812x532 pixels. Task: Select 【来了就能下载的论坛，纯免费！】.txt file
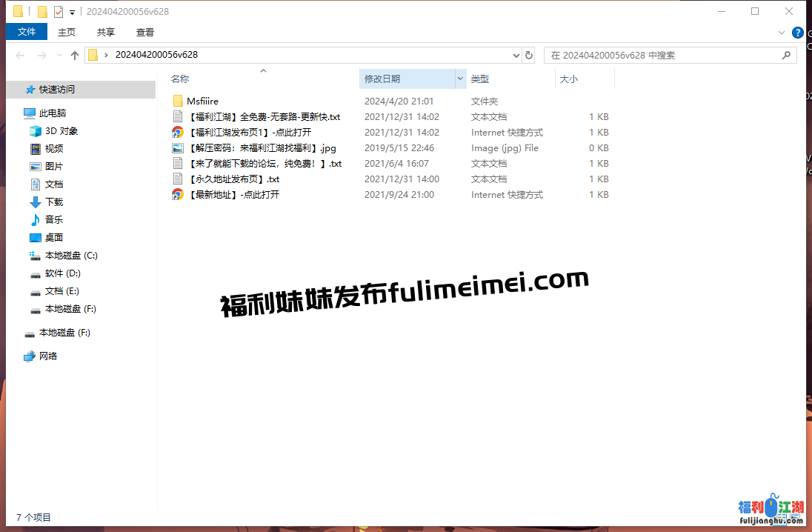[x=264, y=163]
